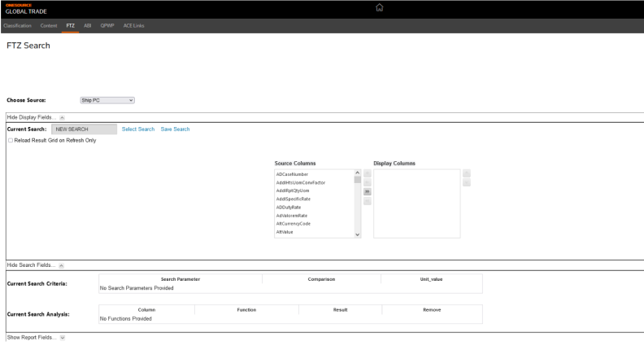Open the ACE Links menu
Screen dimensions: 644x363
pyautogui.click(x=133, y=27)
